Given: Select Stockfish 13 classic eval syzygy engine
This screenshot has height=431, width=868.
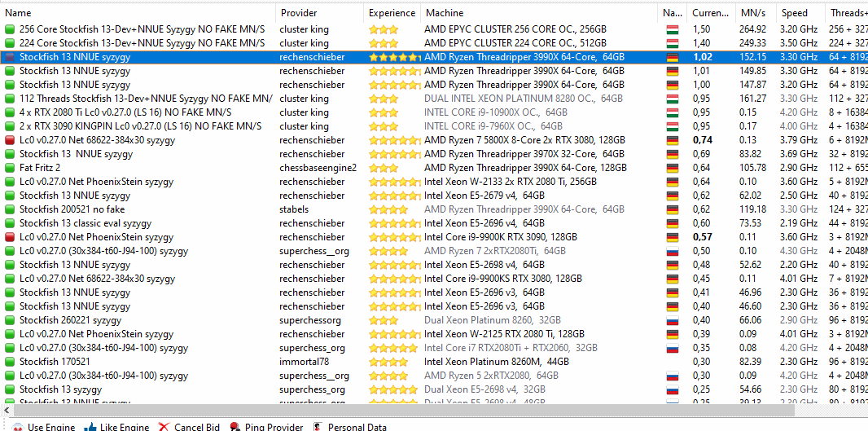Looking at the screenshot, I should 85,223.
